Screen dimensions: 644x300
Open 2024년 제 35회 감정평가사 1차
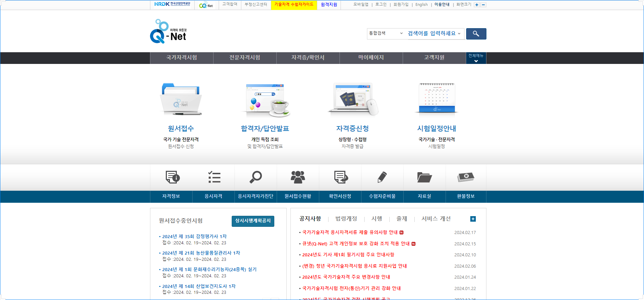click(194, 236)
